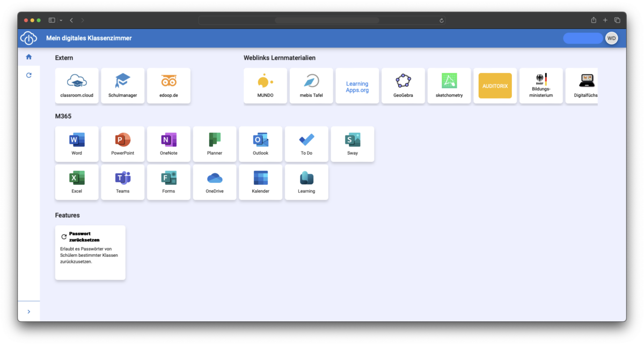Viewport: 644px width, 345px height.
Task: Click the Passwort zurücksetzen feature card
Action: coord(90,252)
